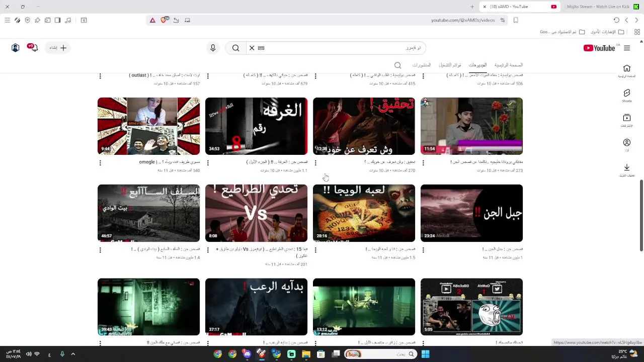The width and height of the screenshot is (644, 362).
Task: Open three-dot menu for الغرفة video
Action: [208, 163]
